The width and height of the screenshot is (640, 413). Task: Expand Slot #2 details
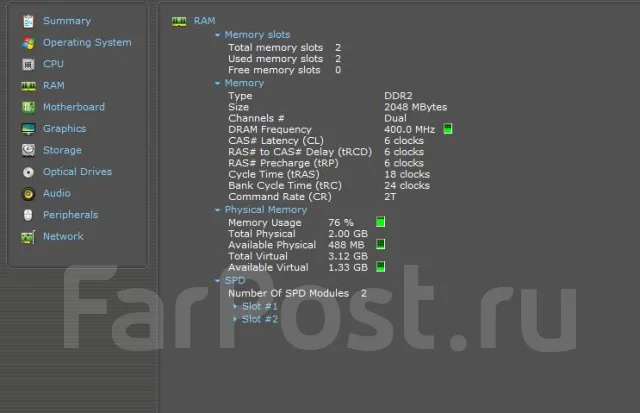click(x=235, y=319)
